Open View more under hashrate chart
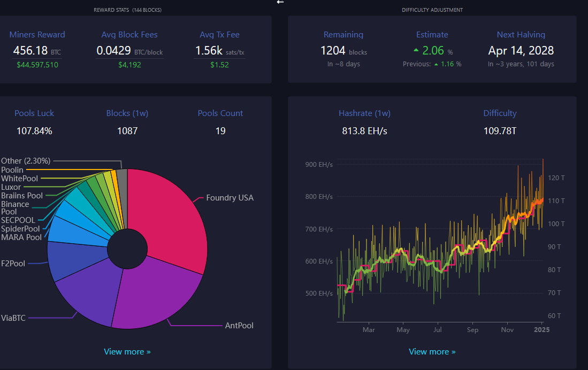Image resolution: width=588 pixels, height=370 pixels. pos(432,352)
